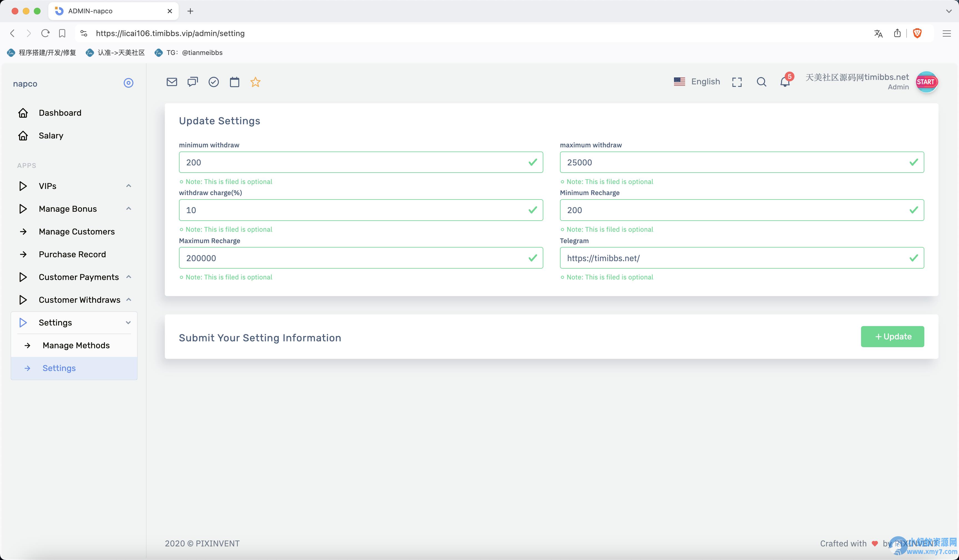Click the Manage Bonus triangle icon
Screen dimensions: 959x560
pyautogui.click(x=23, y=209)
